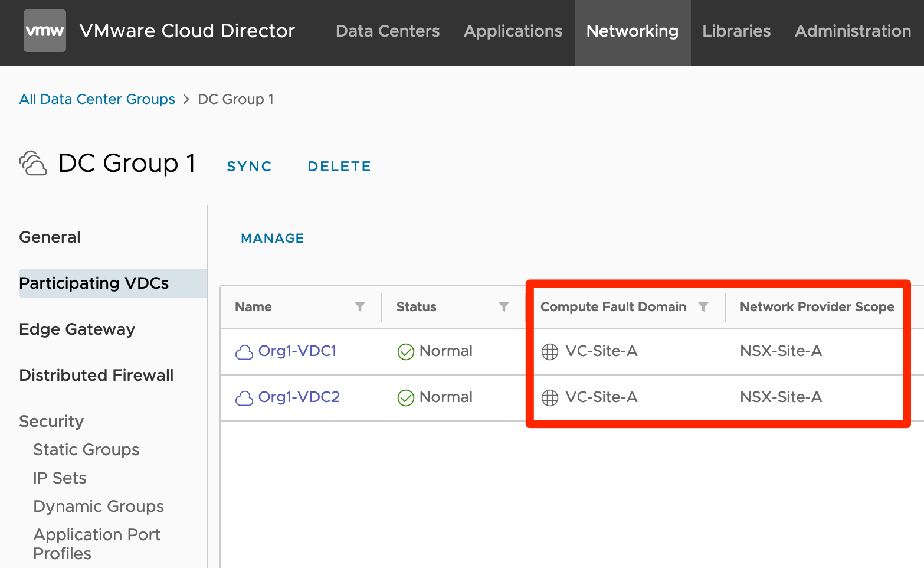Select Edge Gateway in the sidebar

[77, 329]
